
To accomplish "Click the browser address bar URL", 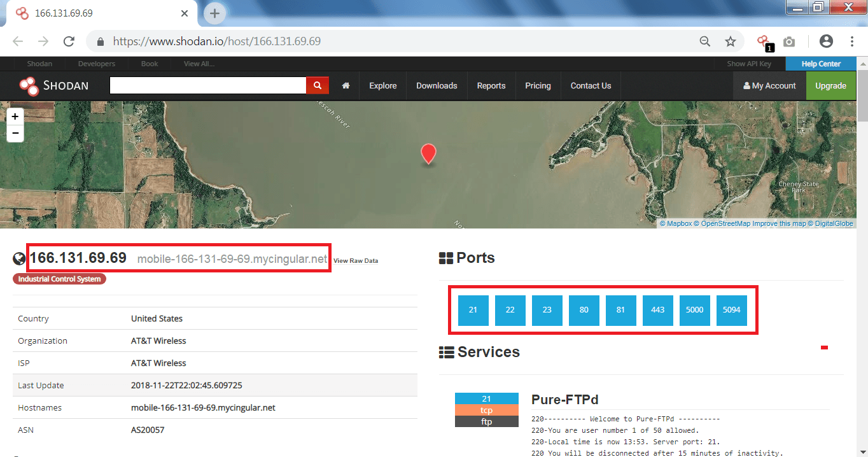I will 217,41.
